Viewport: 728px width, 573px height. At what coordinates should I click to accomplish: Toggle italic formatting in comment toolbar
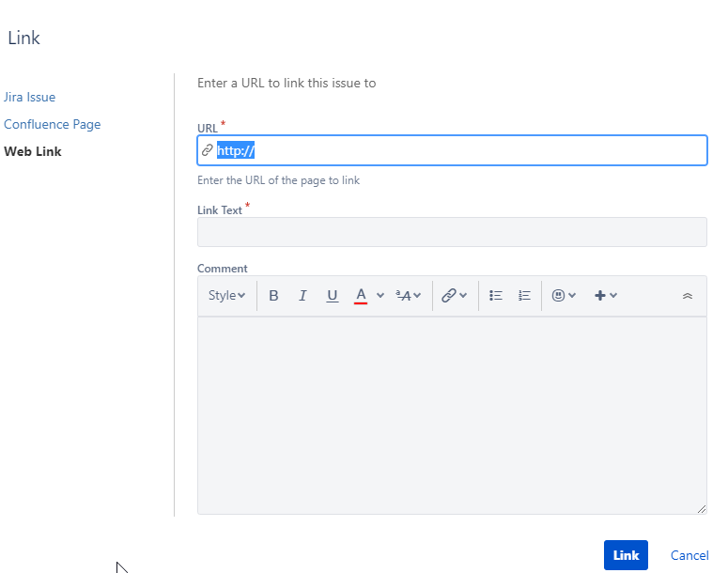(302, 295)
